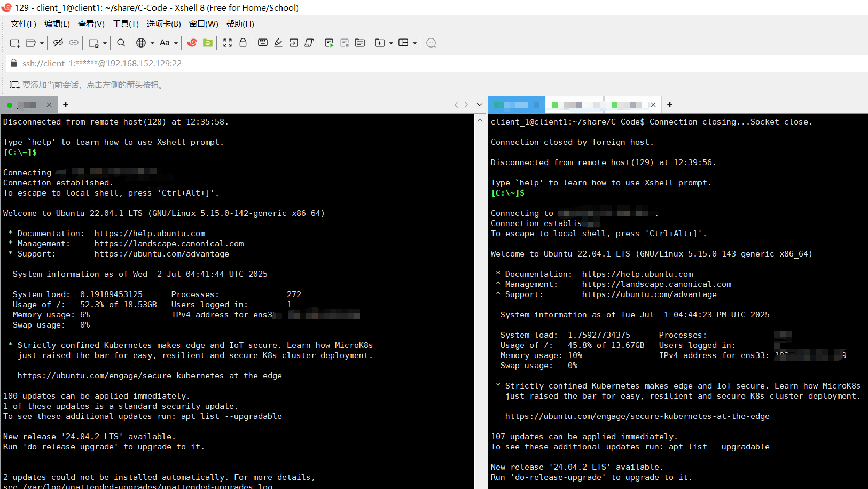Click the script scroll icon
Viewport: 868px width, 489px height.
point(309,43)
